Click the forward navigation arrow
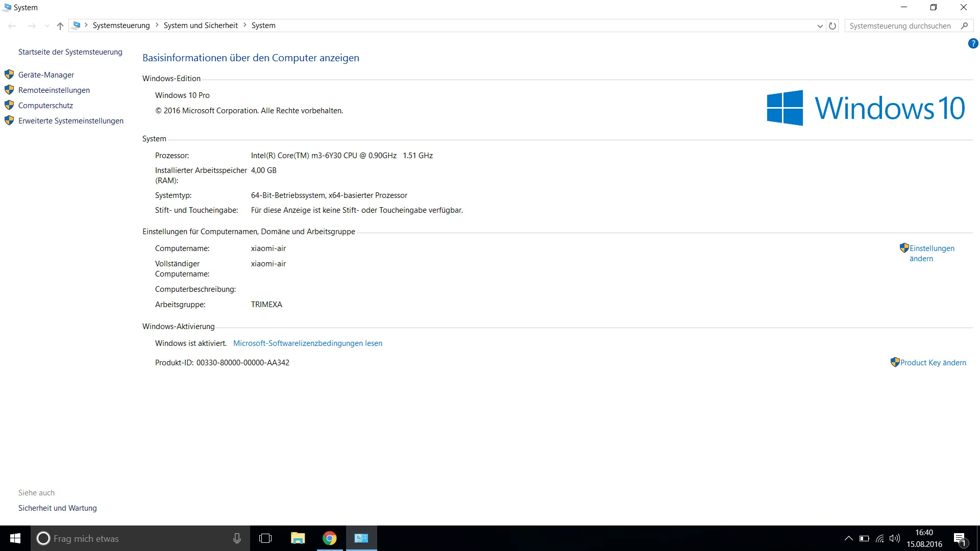The width and height of the screenshot is (980, 551). (32, 26)
